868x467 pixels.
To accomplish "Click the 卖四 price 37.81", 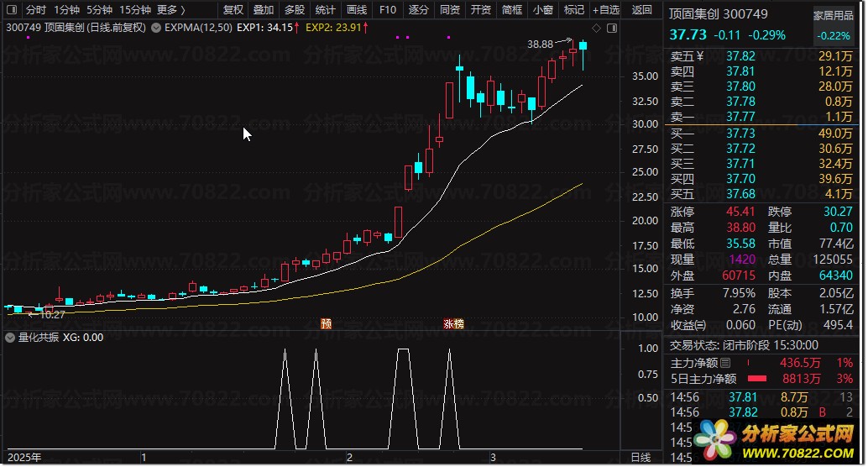I will (x=740, y=71).
